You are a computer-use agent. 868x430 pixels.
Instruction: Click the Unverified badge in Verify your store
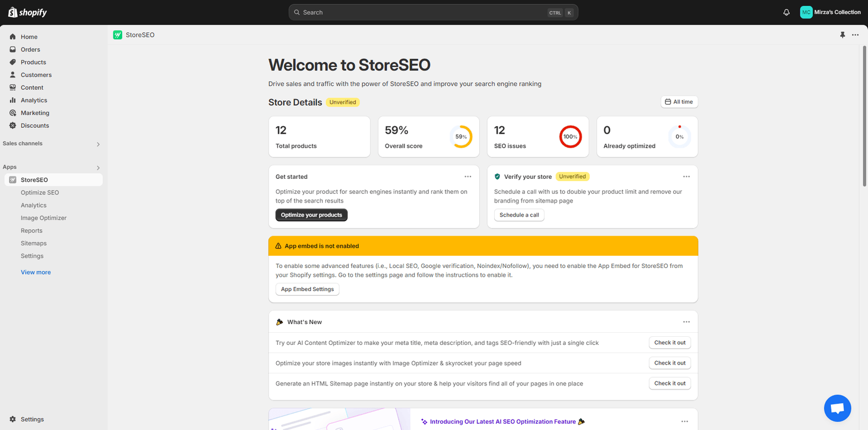572,177
